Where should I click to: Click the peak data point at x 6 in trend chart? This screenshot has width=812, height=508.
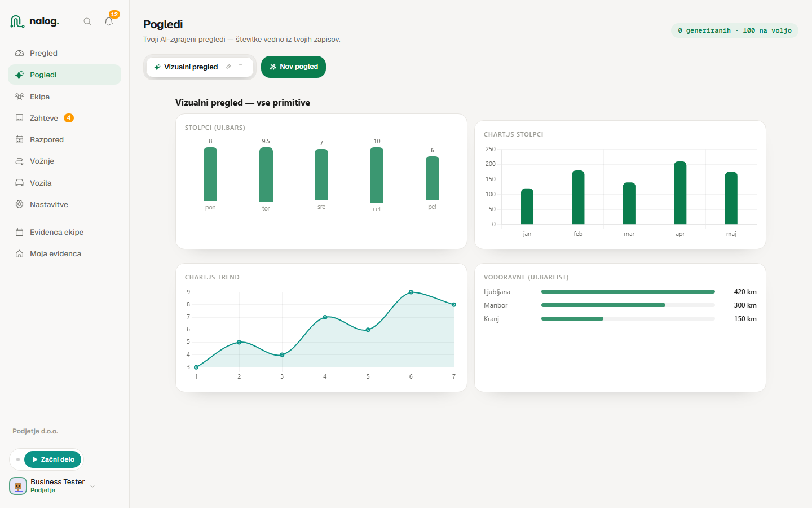pos(411,292)
